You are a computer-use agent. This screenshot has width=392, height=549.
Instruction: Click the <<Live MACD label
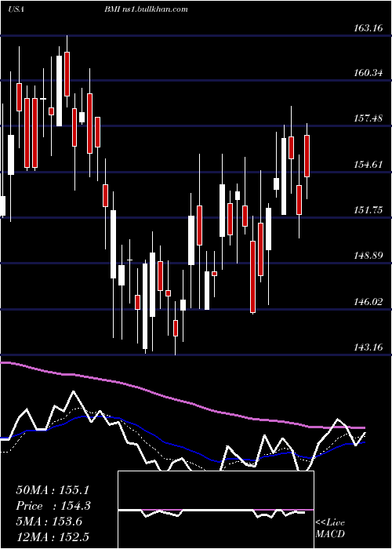point(330,528)
